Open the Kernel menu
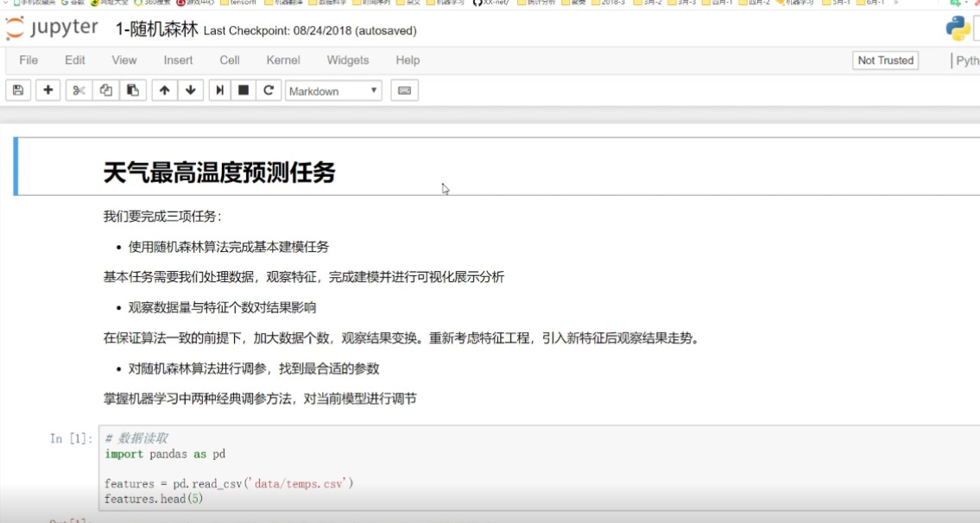This screenshot has width=980, height=523. point(283,60)
